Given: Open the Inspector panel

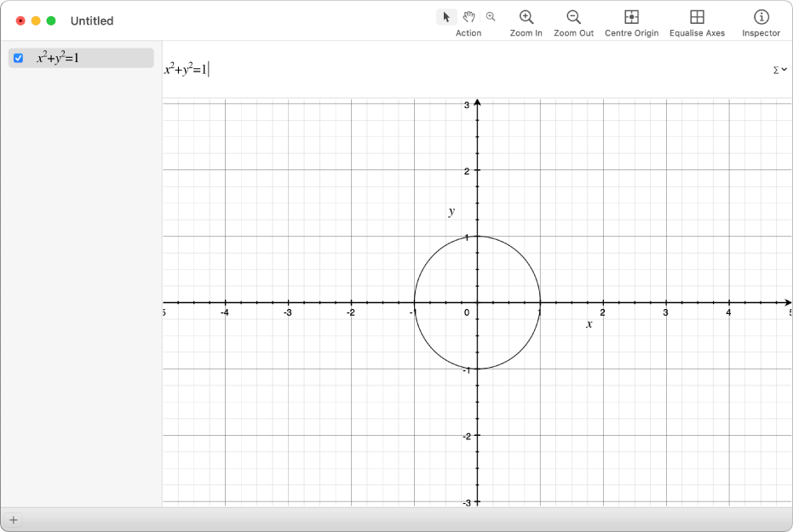Looking at the screenshot, I should (x=760, y=18).
